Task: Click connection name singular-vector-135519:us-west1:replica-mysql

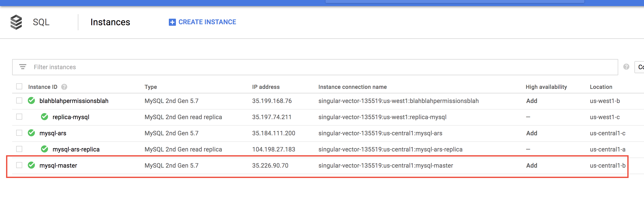Action: (382, 117)
